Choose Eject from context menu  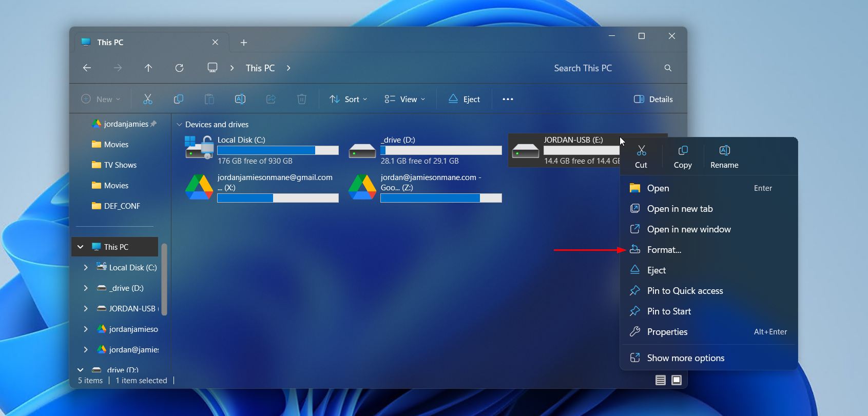709,270
